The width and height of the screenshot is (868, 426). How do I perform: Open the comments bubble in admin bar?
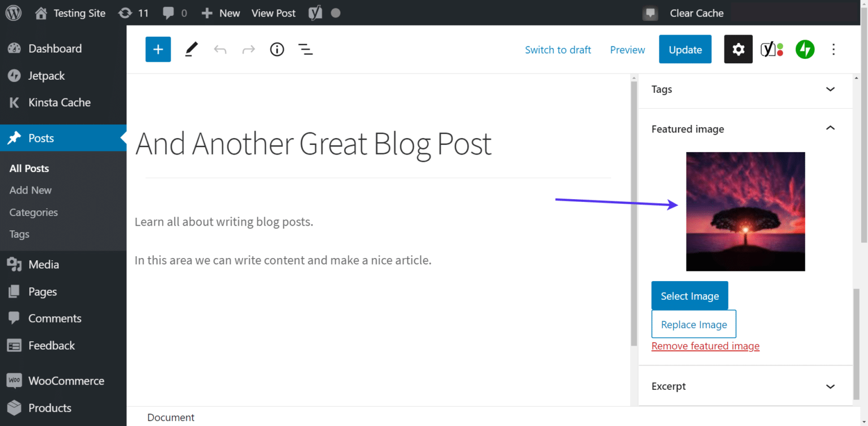pyautogui.click(x=167, y=12)
